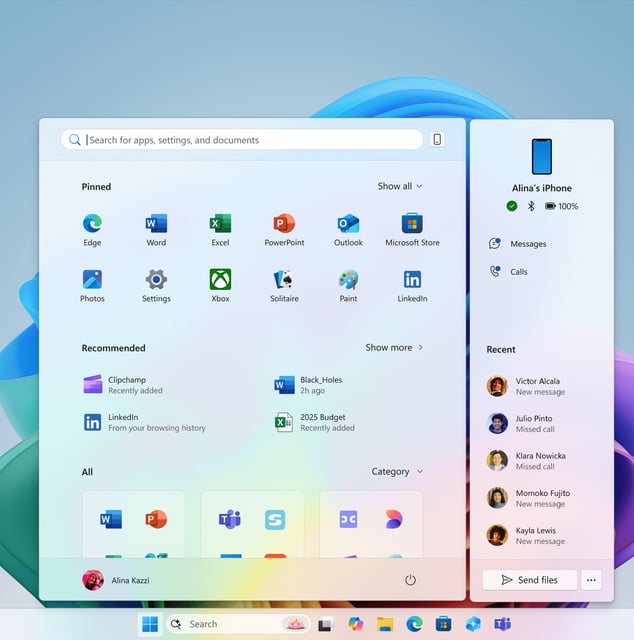Open Copilot from the taskbar
Screen dimensions: 634x640
(x=356, y=624)
